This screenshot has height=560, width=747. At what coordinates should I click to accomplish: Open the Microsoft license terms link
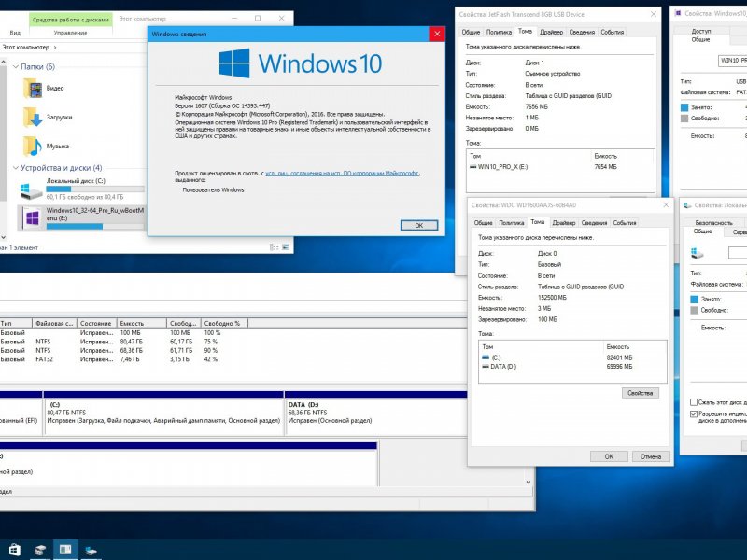[x=342, y=174]
